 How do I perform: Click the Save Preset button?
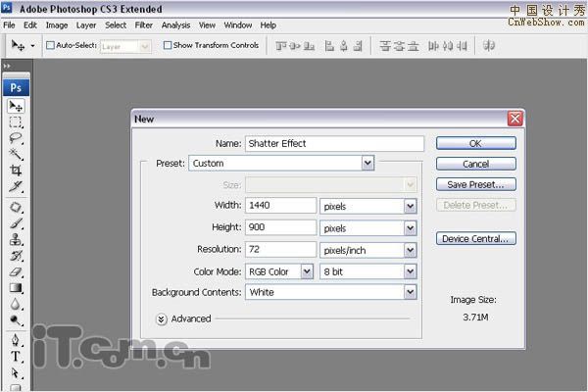click(x=476, y=184)
